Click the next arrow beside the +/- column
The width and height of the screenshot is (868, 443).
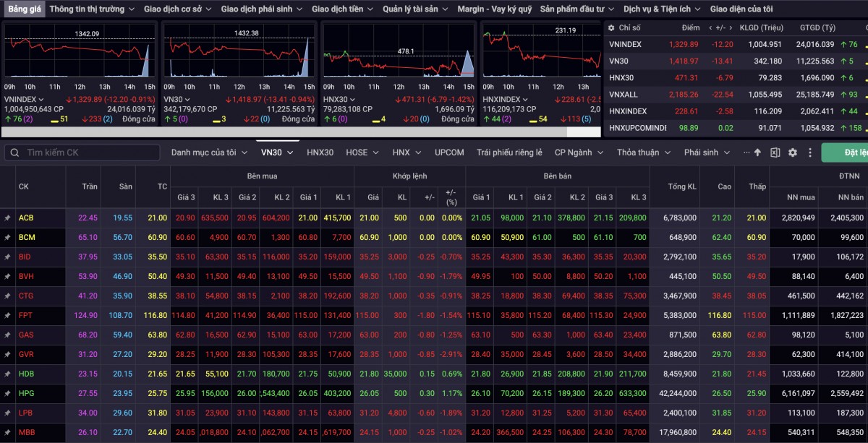[730, 27]
